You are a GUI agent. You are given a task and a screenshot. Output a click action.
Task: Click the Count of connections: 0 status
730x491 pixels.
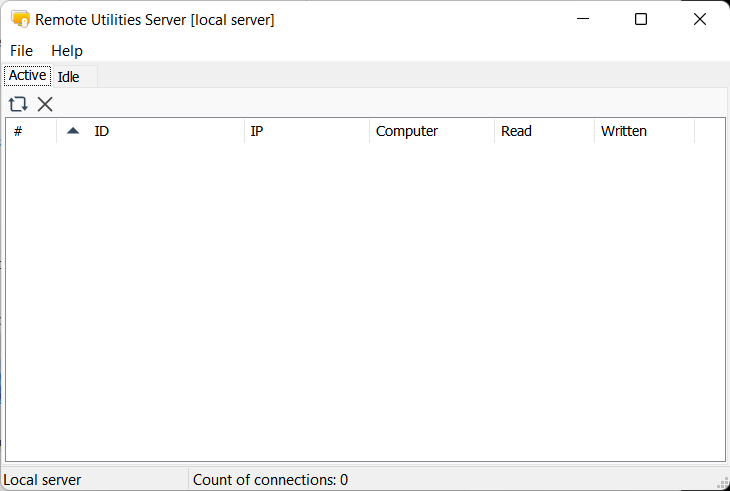[270, 480]
